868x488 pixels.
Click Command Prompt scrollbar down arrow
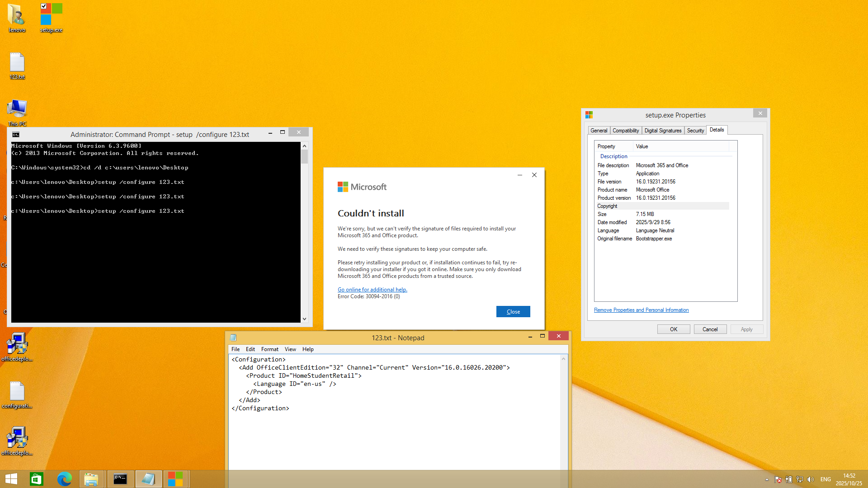305,319
